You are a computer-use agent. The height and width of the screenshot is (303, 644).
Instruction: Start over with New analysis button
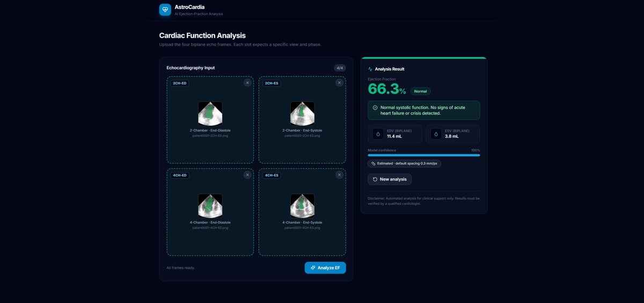390,179
